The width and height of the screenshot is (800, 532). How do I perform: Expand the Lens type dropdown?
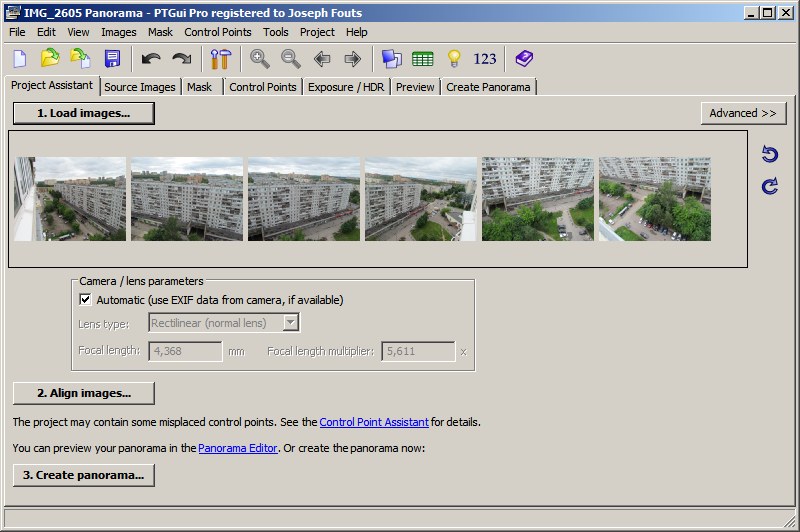tap(290, 323)
